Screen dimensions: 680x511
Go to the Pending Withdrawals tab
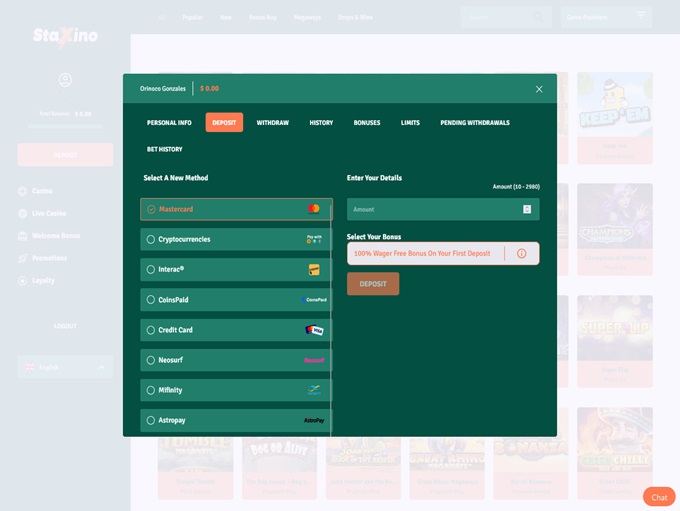click(474, 123)
